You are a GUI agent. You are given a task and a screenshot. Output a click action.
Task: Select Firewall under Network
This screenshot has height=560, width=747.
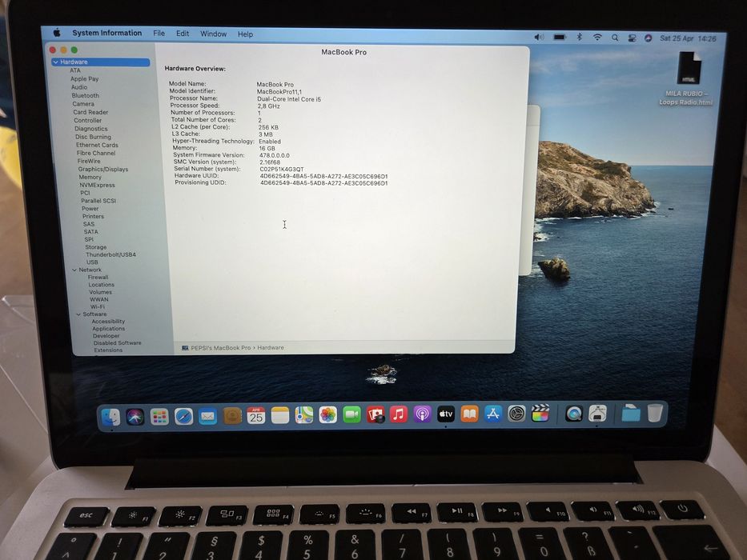pos(98,277)
